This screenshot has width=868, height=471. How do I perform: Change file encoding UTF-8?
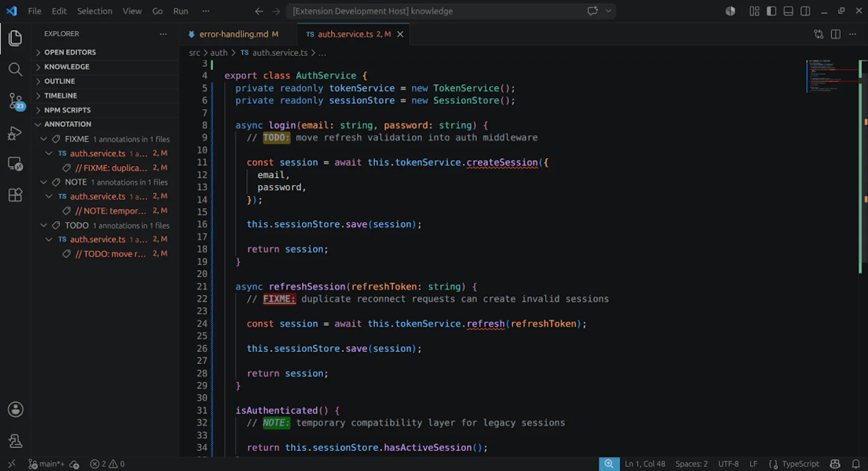point(729,464)
